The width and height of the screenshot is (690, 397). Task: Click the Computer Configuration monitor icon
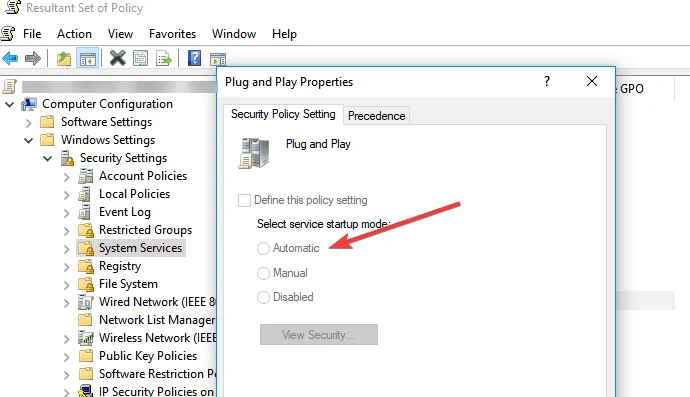(29, 104)
